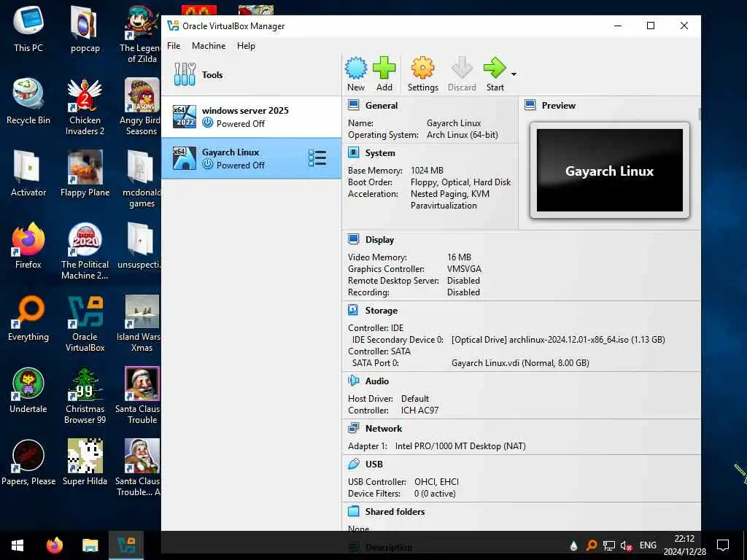Viewport: 747px width, 560px height.
Task: Open the Oracle VirtualBox desktop shortcut
Action: click(x=85, y=324)
